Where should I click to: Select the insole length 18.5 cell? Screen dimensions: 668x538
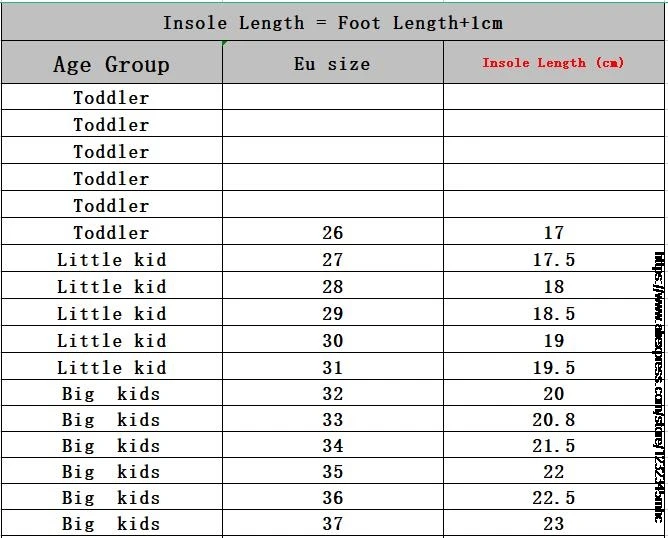(553, 314)
